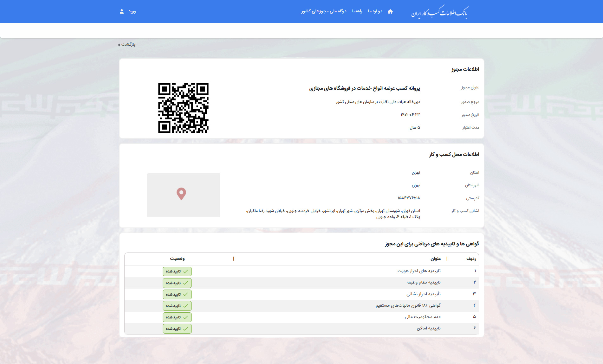Open the درباره ما menu item
The width and height of the screenshot is (603, 364).
pyautogui.click(x=375, y=11)
